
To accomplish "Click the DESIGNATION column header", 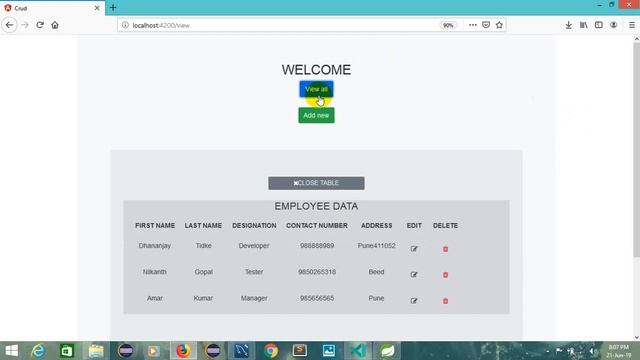I will [x=254, y=225].
